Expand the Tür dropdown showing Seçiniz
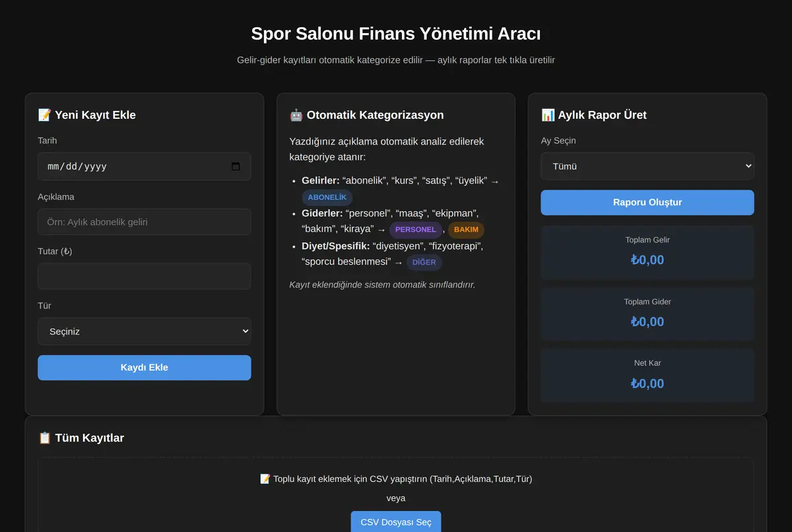The height and width of the screenshot is (532, 792). [145, 331]
